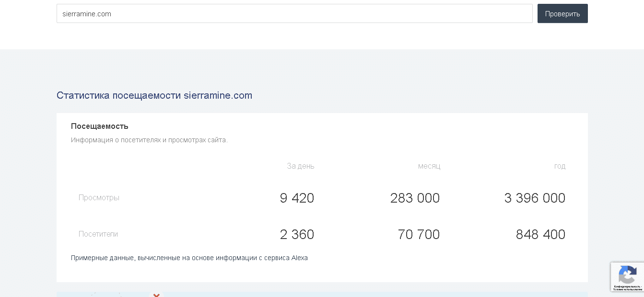Click the yearly views value 3 396 000
Screen dimensions: 644x297
pyautogui.click(x=534, y=197)
